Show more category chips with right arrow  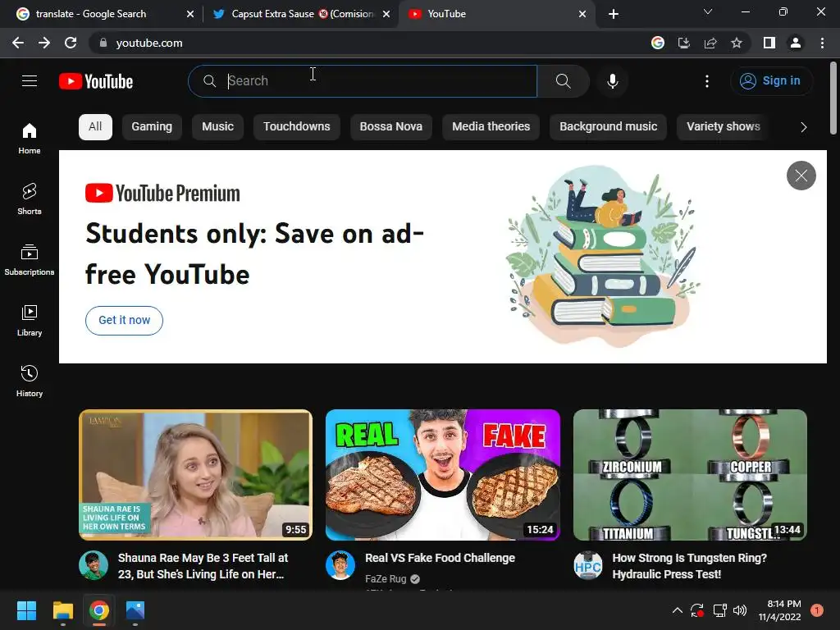804,127
